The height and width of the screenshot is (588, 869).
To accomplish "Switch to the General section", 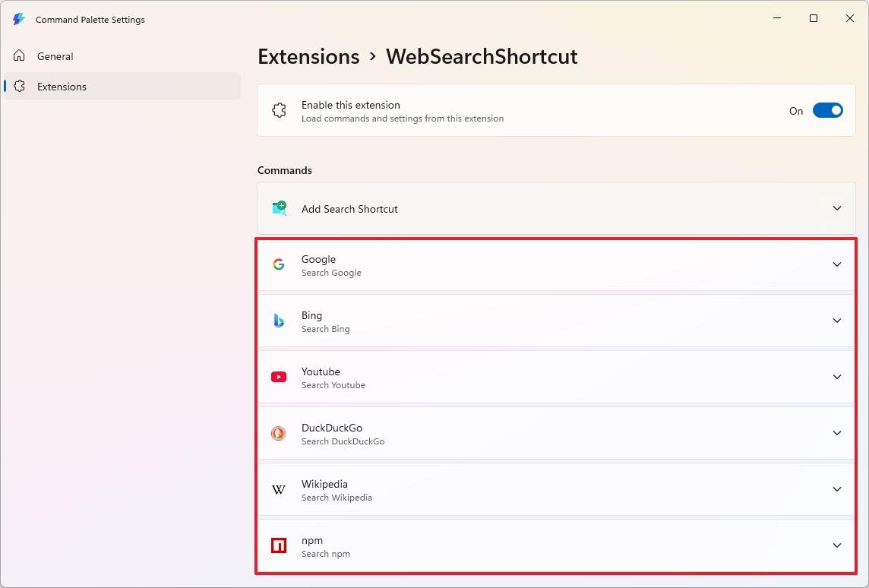I will pyautogui.click(x=55, y=55).
